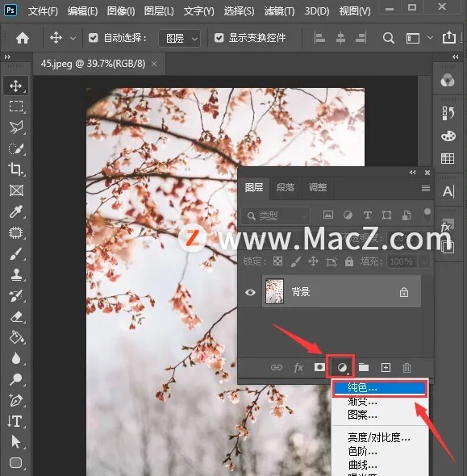
Task: Toggle the layer filtering on/off switch
Action: coord(427,214)
